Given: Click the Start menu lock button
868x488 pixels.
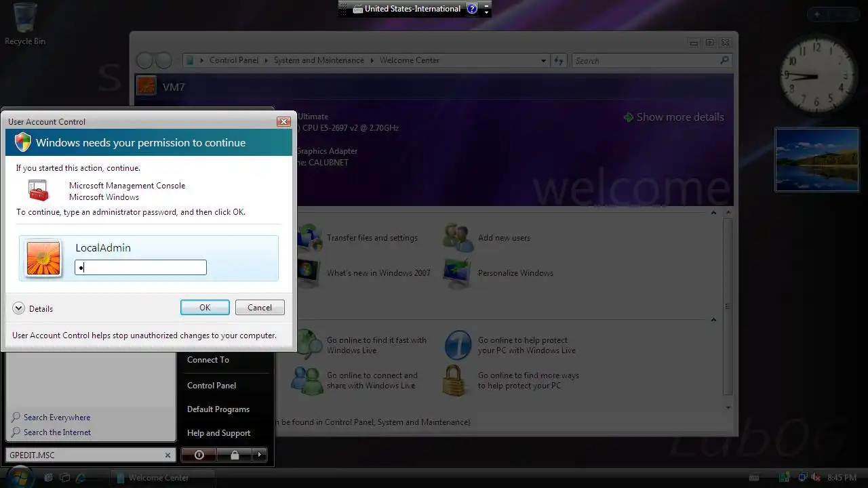Looking at the screenshot, I should (x=235, y=455).
